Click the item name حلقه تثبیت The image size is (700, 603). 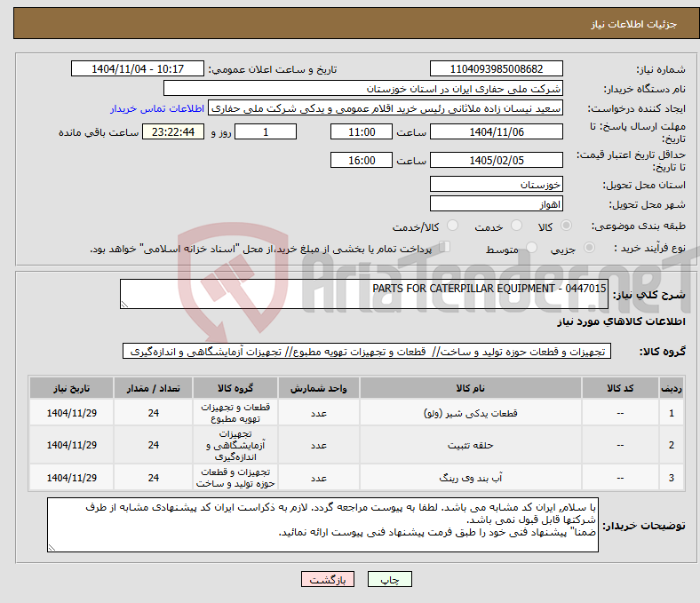point(471,445)
